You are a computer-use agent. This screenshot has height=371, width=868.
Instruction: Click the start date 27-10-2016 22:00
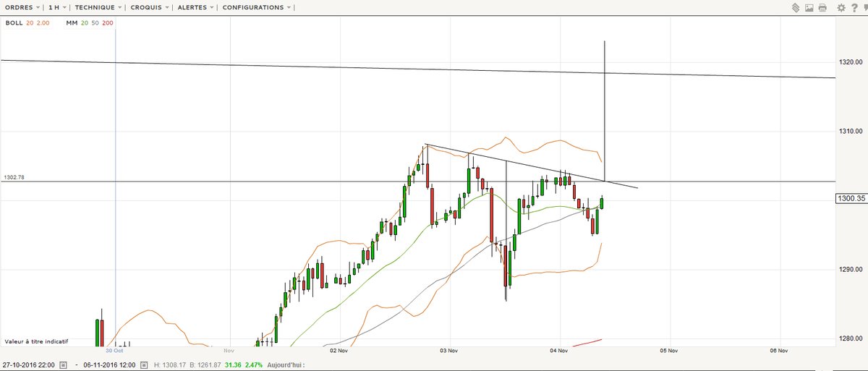[x=30, y=365]
